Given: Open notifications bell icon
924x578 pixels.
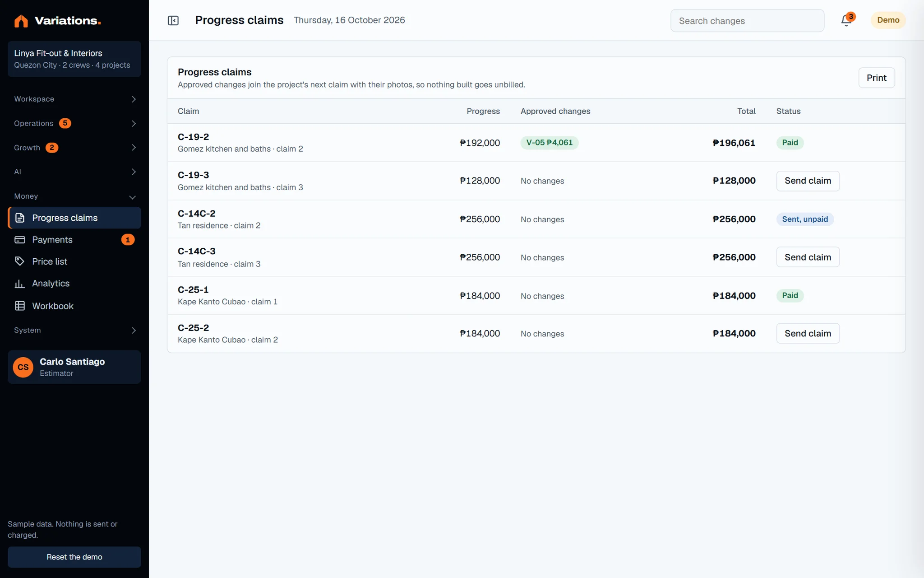Looking at the screenshot, I should click(846, 21).
